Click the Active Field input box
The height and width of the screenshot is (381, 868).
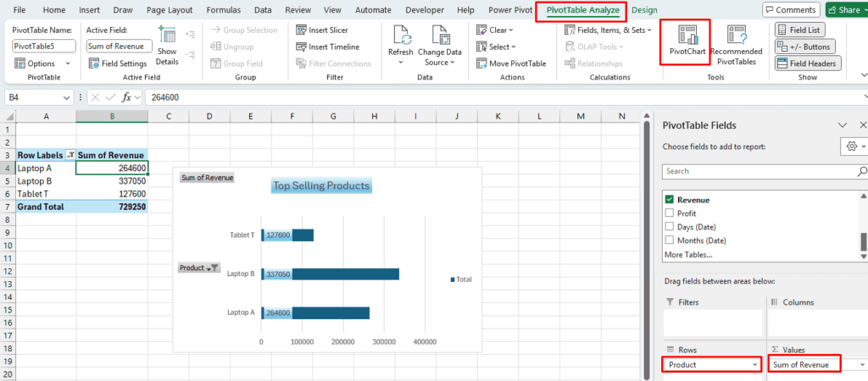119,47
